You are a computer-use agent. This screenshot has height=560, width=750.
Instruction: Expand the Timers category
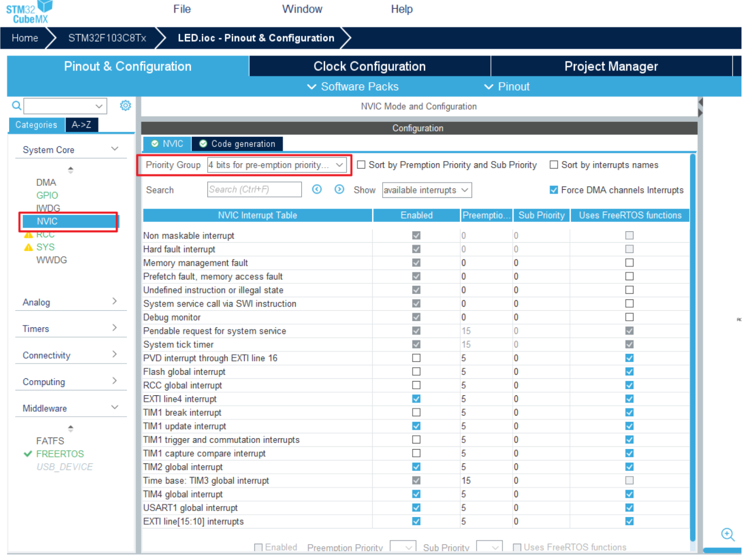[115, 328]
